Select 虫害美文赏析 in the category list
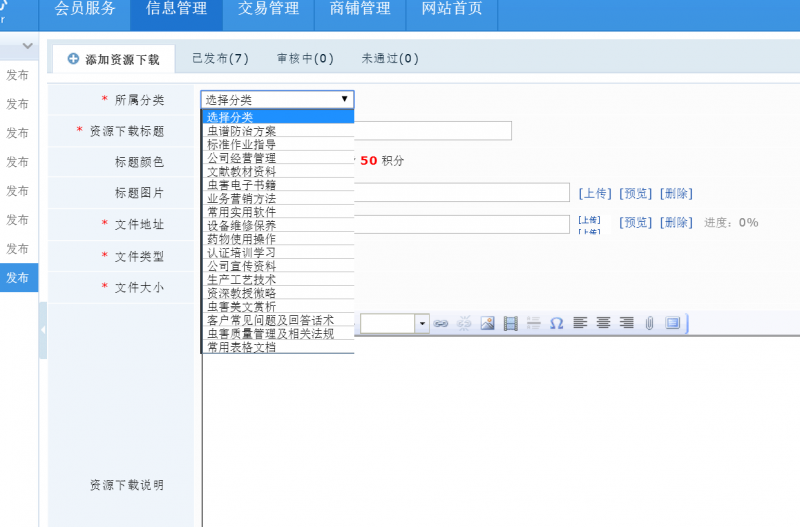Viewport: 800px width, 527px height. (278, 307)
